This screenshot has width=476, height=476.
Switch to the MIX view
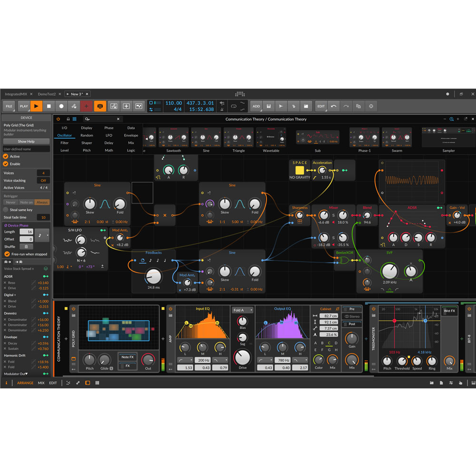[x=41, y=383]
